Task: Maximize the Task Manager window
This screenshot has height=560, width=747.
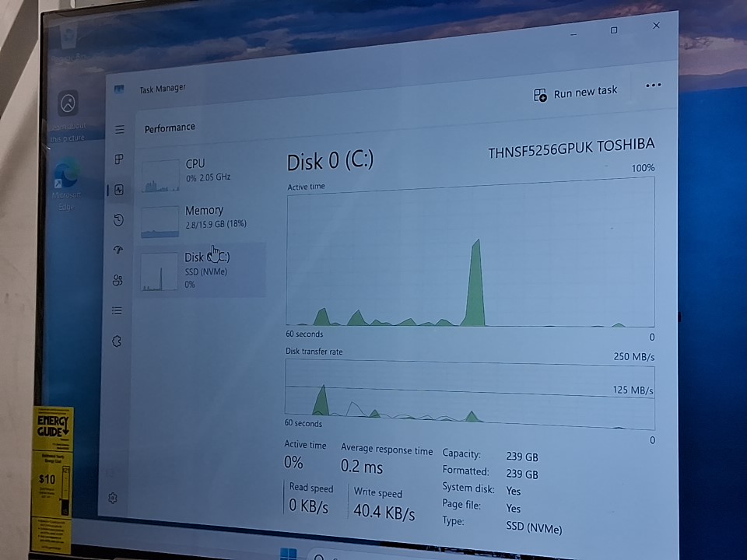Action: 614,30
